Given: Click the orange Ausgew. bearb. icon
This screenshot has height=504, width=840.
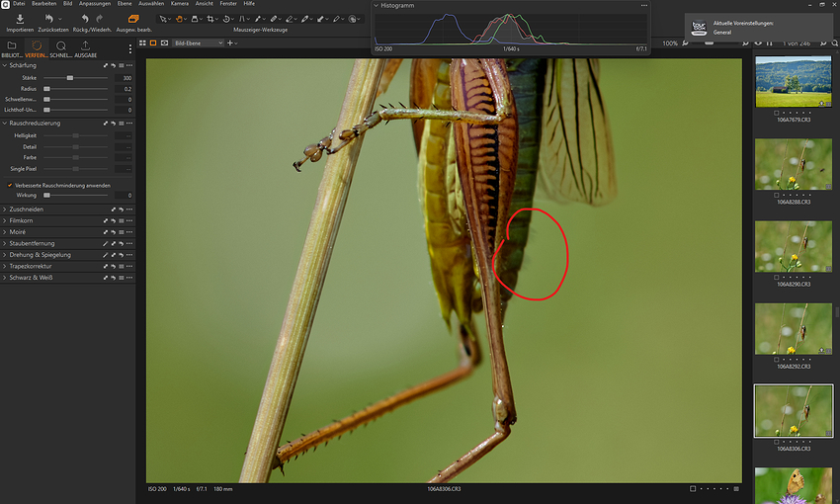Looking at the screenshot, I should tap(133, 19).
